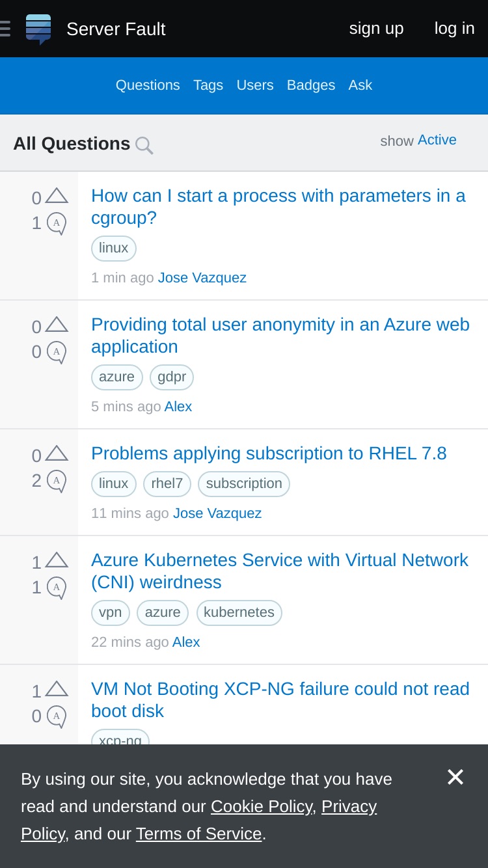Open the VM Not Booting XCP-NG question

tap(280, 700)
